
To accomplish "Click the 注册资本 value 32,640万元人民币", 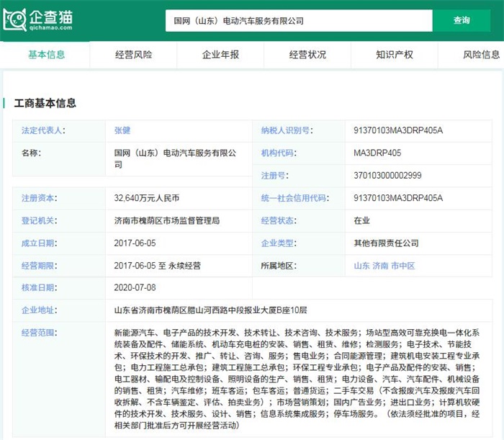I will coord(147,198).
